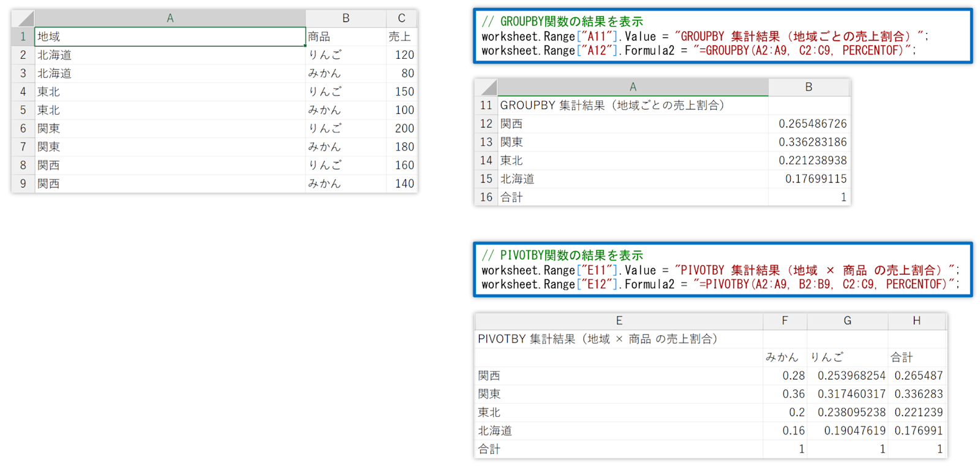This screenshot has width=980, height=472.
Task: Click row header 16 in GROUPBY table
Action: tap(486, 197)
